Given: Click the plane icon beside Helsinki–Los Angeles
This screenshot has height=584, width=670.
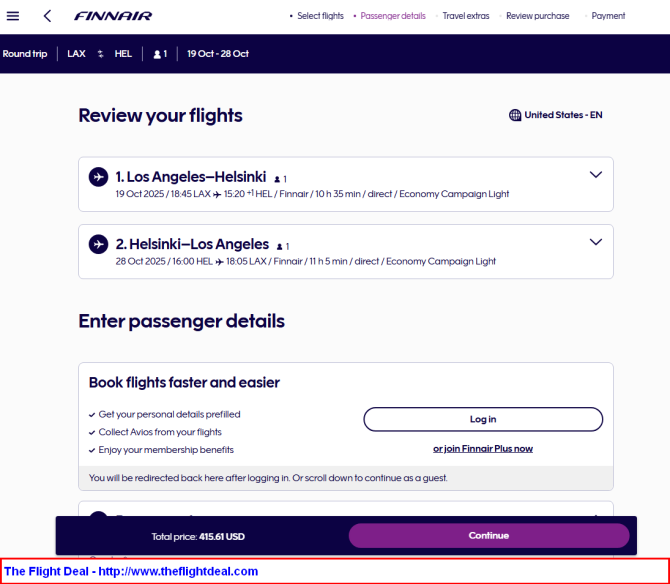Looking at the screenshot, I should pos(98,244).
